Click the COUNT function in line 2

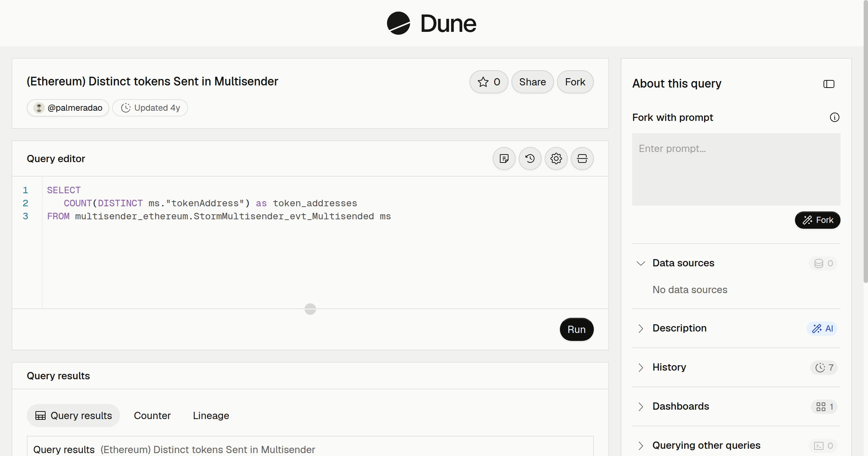(x=78, y=203)
